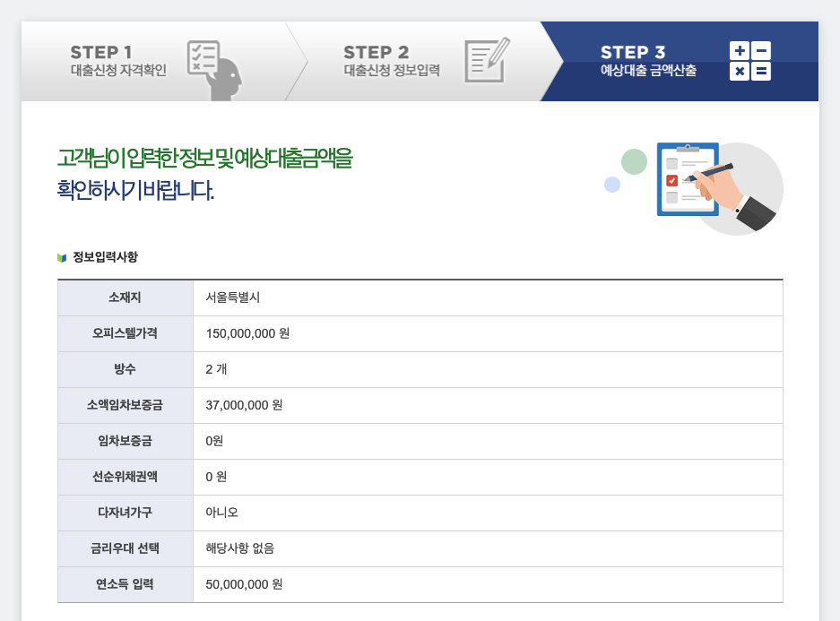Click the STEP 2 notepad pencil icon
This screenshot has height=621, width=840.
[x=487, y=60]
